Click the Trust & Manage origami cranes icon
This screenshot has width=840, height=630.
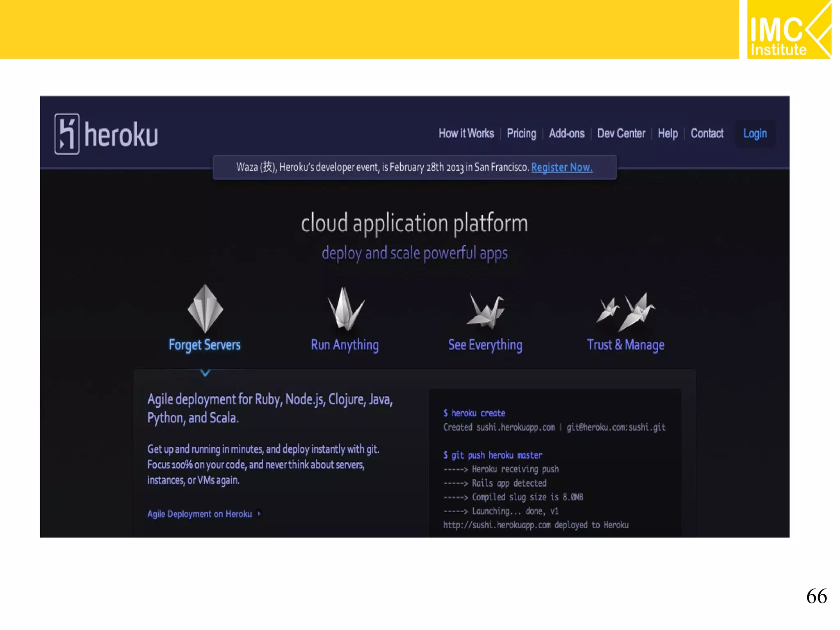(x=626, y=312)
